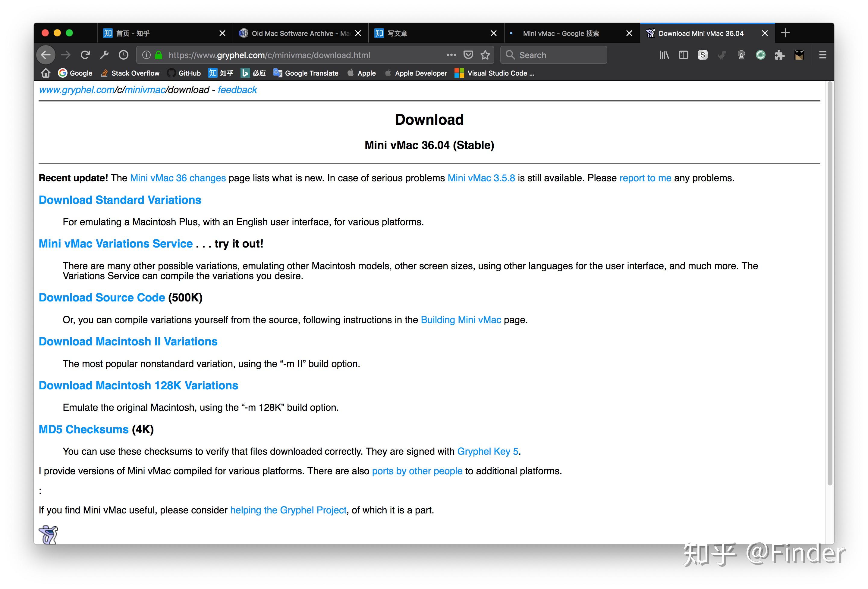Bookmark this page with star icon
Viewport: 868px width, 589px height.
[485, 55]
